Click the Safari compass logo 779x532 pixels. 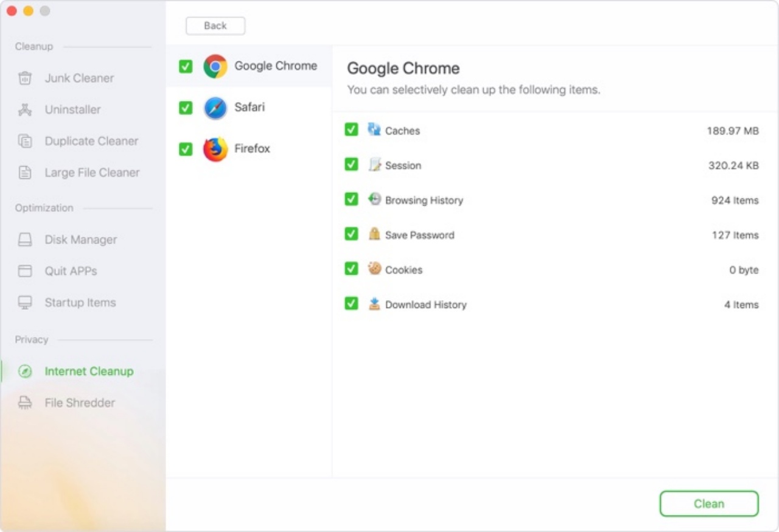point(215,108)
